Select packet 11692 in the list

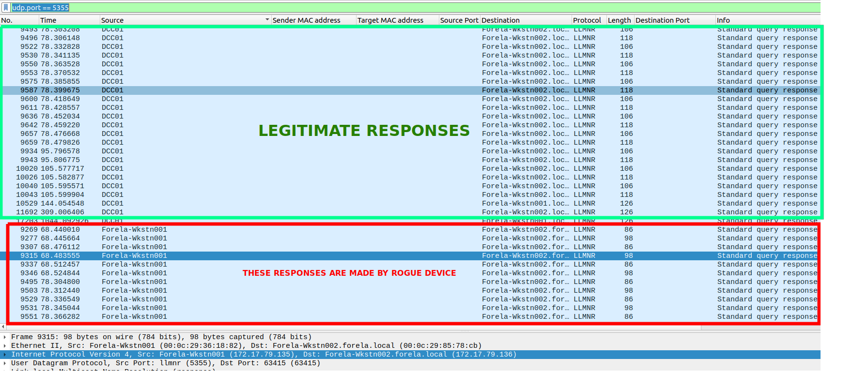tap(291, 212)
